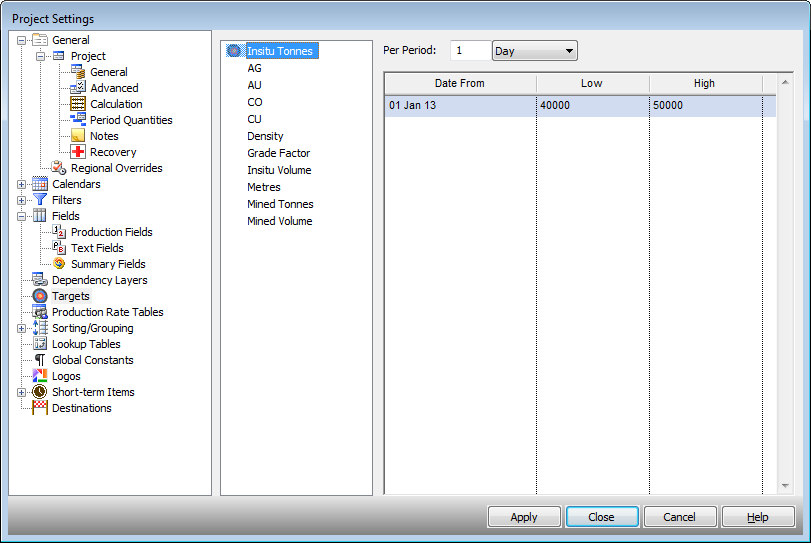This screenshot has height=543, width=811.
Task: Expand the Calendars tree node
Action: coord(22,184)
